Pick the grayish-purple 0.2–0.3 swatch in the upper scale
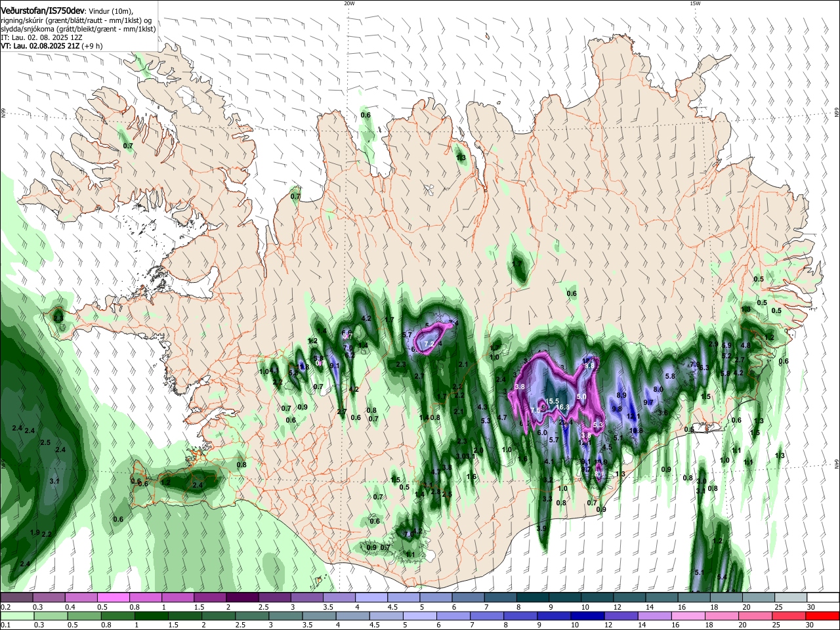840x630 pixels. (17, 598)
